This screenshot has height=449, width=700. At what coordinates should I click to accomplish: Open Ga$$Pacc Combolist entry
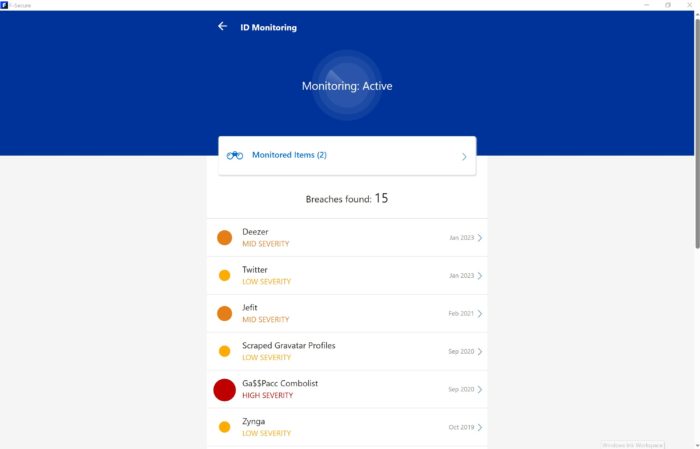point(347,389)
